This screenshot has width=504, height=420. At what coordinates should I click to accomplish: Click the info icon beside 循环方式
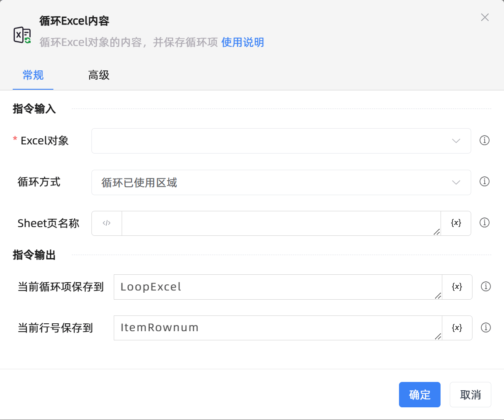pyautogui.click(x=484, y=182)
